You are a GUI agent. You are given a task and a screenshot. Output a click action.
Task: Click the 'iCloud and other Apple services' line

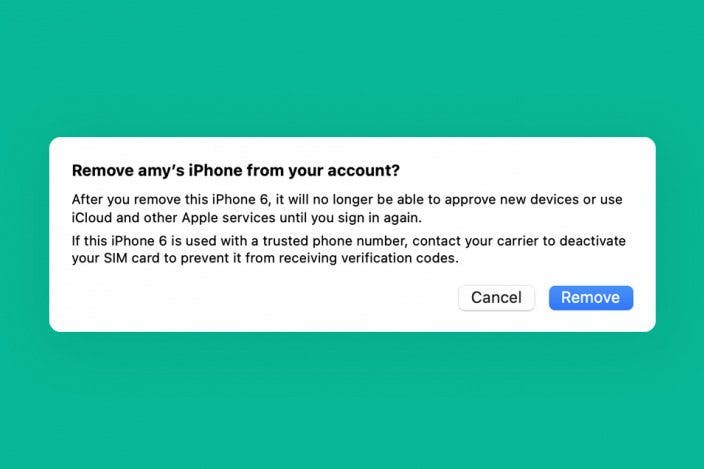point(247,218)
